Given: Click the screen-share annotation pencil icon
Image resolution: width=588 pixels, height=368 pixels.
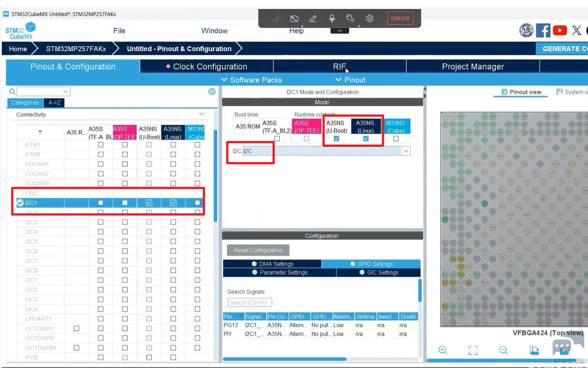Looking at the screenshot, I should coord(313,18).
